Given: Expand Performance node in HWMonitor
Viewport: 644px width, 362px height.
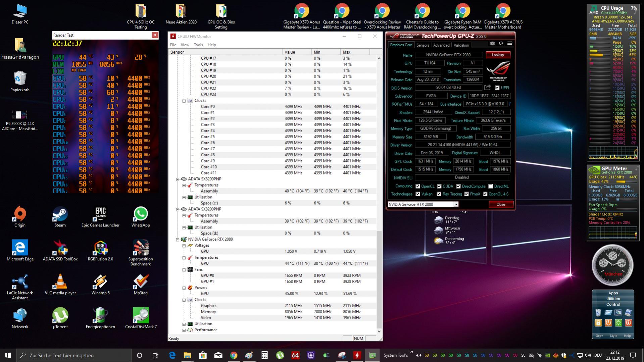Looking at the screenshot, I should pyautogui.click(x=184, y=330).
